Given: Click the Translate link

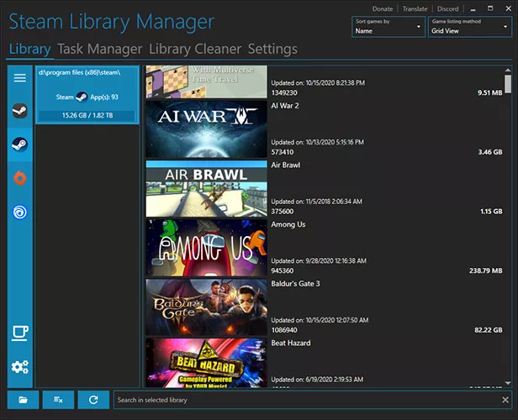Looking at the screenshot, I should pyautogui.click(x=415, y=9).
